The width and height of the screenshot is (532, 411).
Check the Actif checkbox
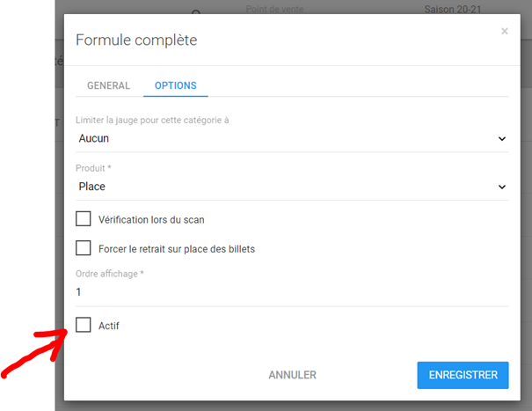(x=84, y=325)
